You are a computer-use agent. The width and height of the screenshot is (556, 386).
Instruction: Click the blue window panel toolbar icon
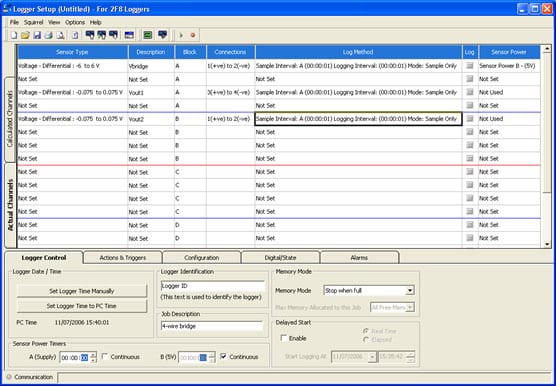[x=129, y=35]
